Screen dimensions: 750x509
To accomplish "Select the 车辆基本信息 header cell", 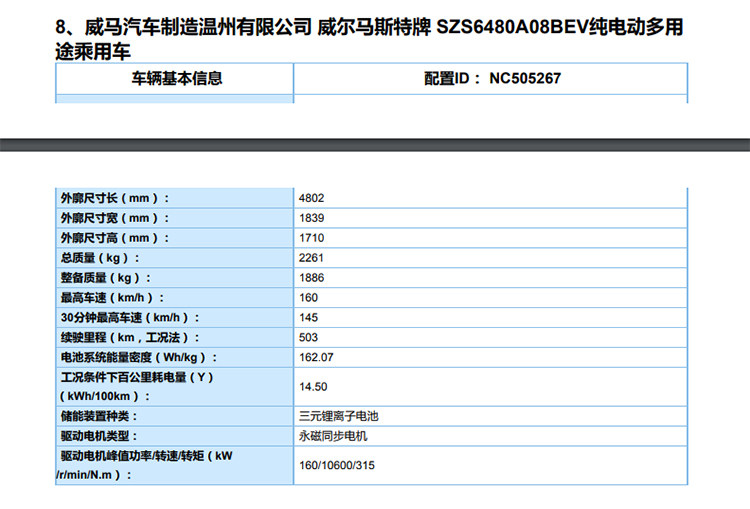I will point(176,78).
